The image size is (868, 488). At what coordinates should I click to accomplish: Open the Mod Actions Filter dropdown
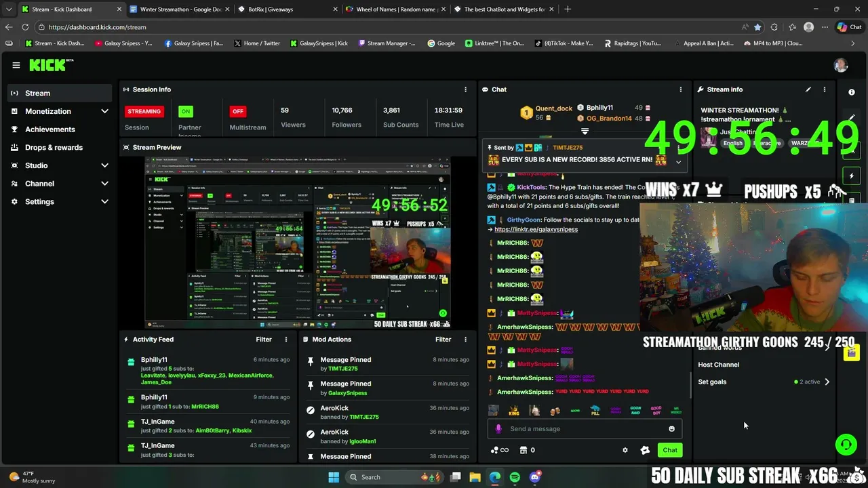(x=443, y=340)
